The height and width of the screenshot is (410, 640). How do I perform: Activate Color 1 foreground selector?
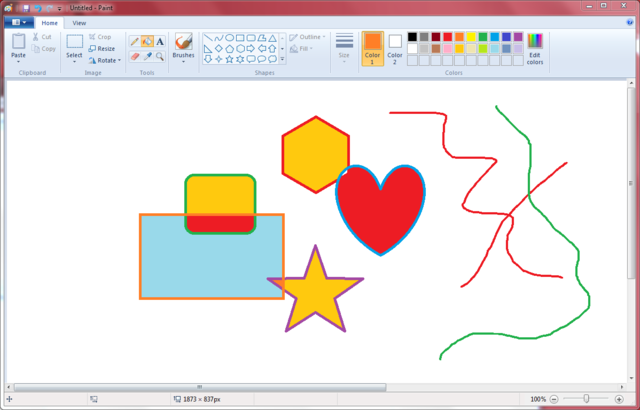372,49
